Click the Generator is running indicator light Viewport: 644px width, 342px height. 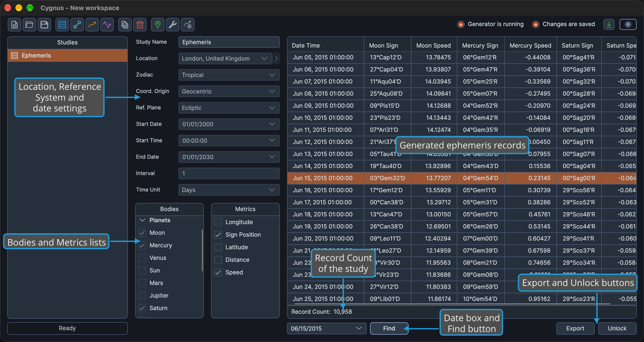(x=461, y=24)
